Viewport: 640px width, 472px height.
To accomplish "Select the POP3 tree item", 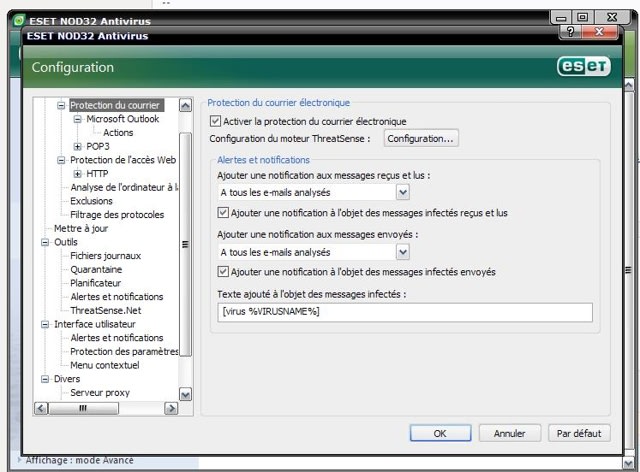I will pos(98,146).
